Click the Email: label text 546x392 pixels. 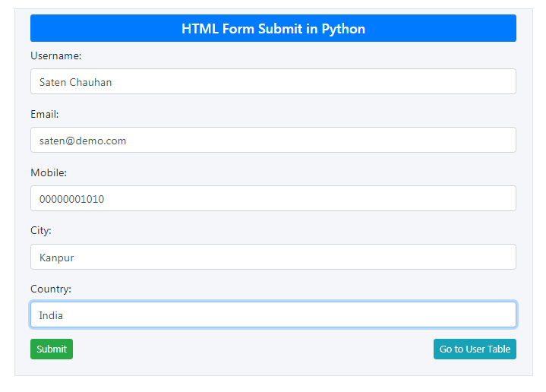pos(44,114)
